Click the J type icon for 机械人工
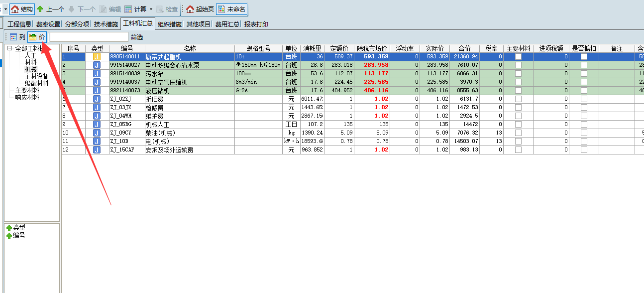This screenshot has height=293, width=644. click(x=97, y=125)
